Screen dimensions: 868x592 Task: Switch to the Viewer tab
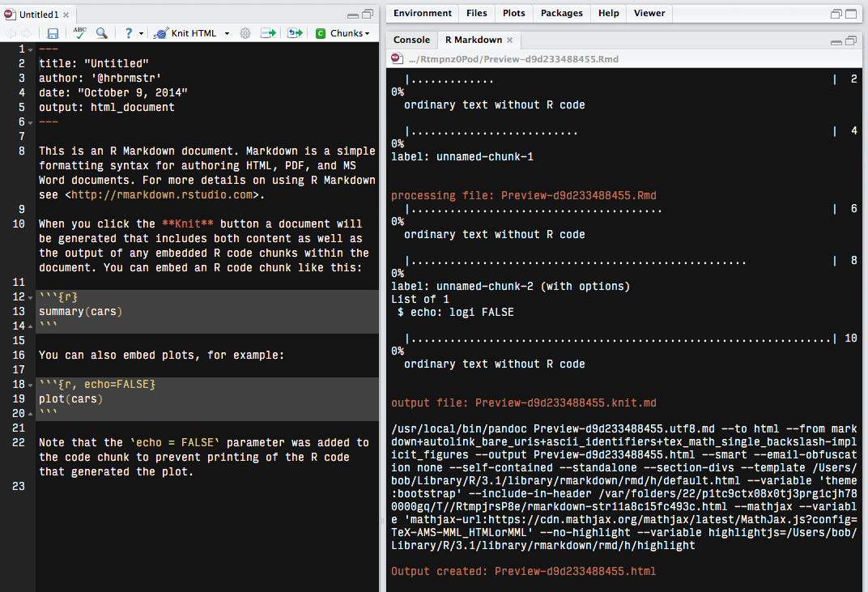pyautogui.click(x=649, y=13)
